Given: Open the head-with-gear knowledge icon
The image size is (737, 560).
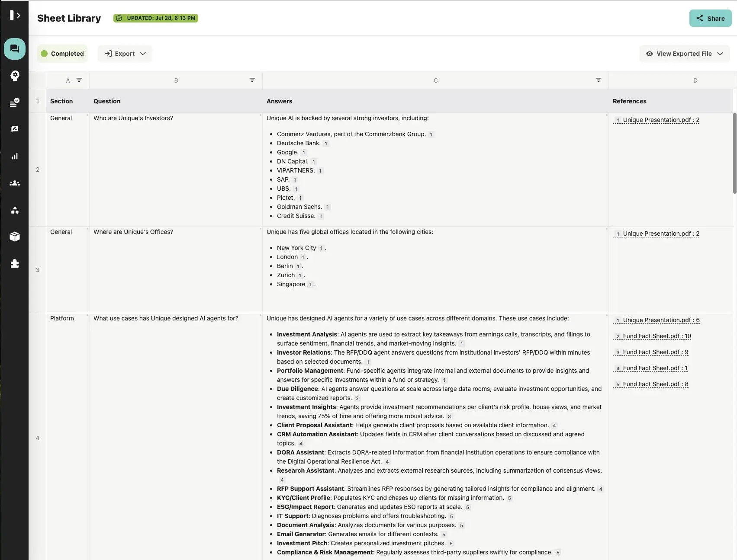Looking at the screenshot, I should coord(15,76).
